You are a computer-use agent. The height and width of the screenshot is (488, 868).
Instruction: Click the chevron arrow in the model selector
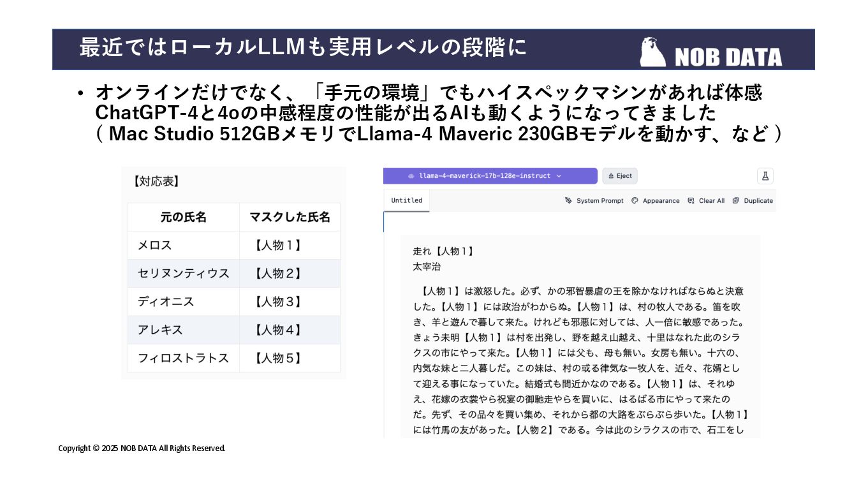coord(559,176)
